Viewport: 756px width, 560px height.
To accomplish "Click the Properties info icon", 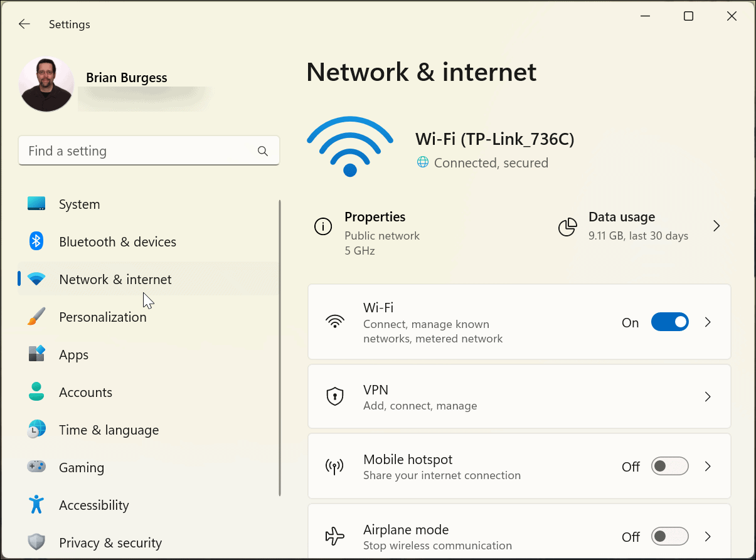I will [x=322, y=227].
